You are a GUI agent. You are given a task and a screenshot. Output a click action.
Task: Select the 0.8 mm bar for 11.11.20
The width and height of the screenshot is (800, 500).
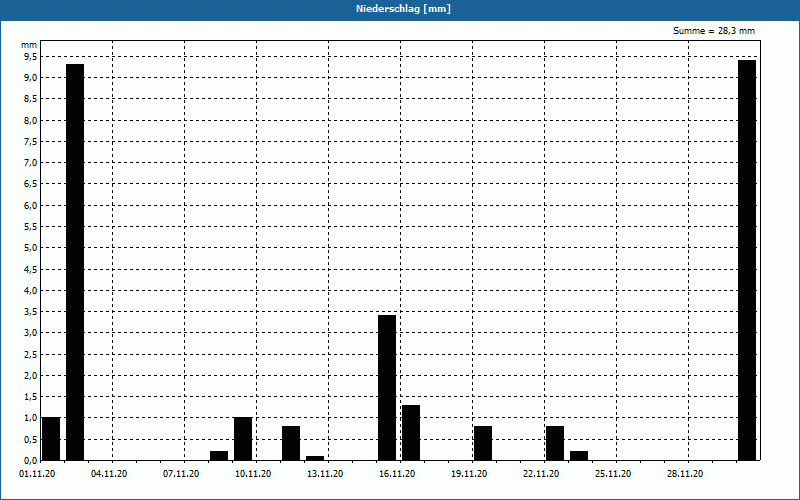pyautogui.click(x=291, y=443)
